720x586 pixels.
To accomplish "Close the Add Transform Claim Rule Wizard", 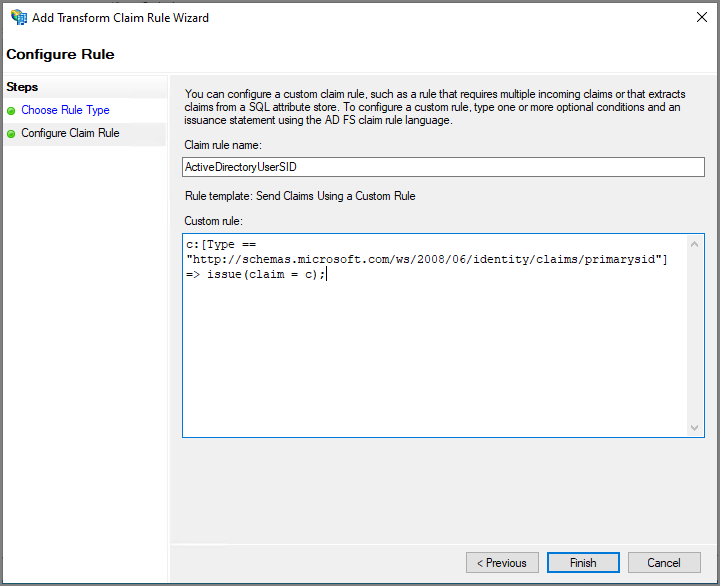I will tap(701, 17).
